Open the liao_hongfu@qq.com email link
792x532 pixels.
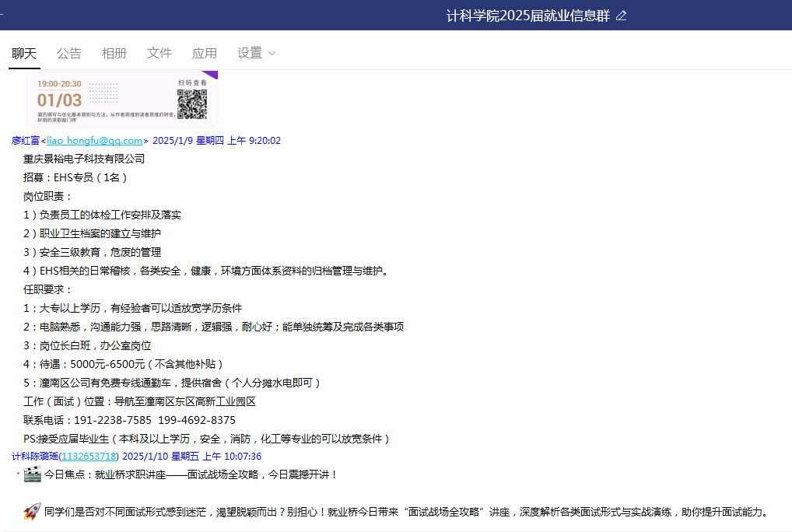pos(95,141)
